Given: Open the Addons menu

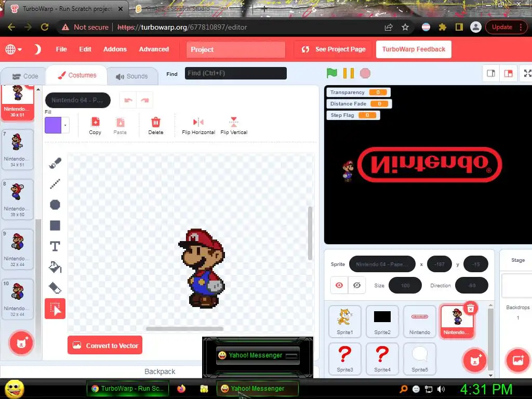Looking at the screenshot, I should click(x=115, y=49).
